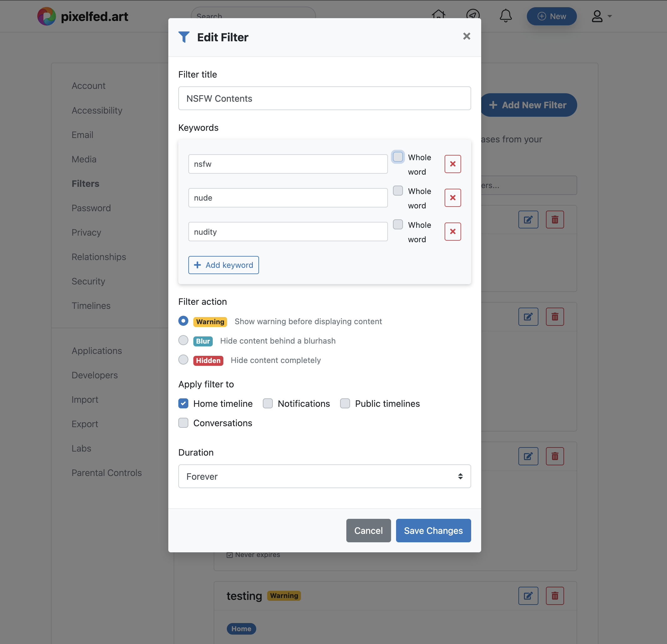
Task: Choose the Hidden filter action
Action: coord(183,360)
